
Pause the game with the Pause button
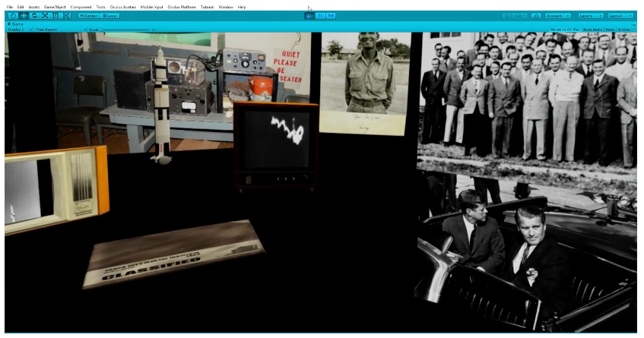320,16
